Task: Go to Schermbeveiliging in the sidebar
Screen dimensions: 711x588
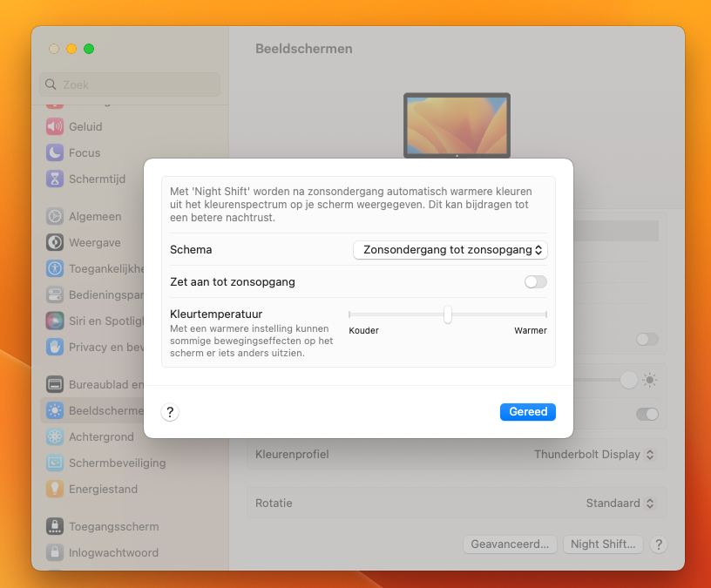Action: point(117,463)
